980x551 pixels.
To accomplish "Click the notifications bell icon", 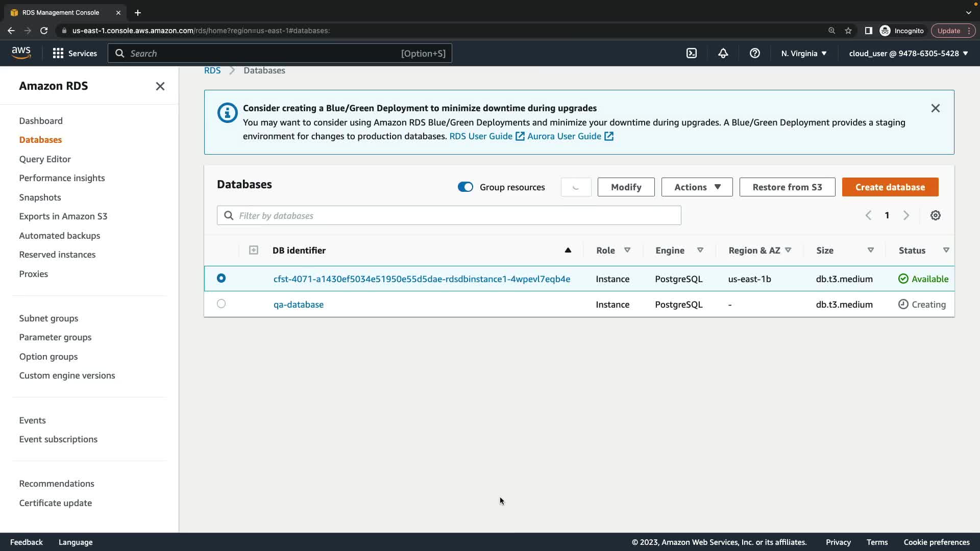I will [723, 53].
